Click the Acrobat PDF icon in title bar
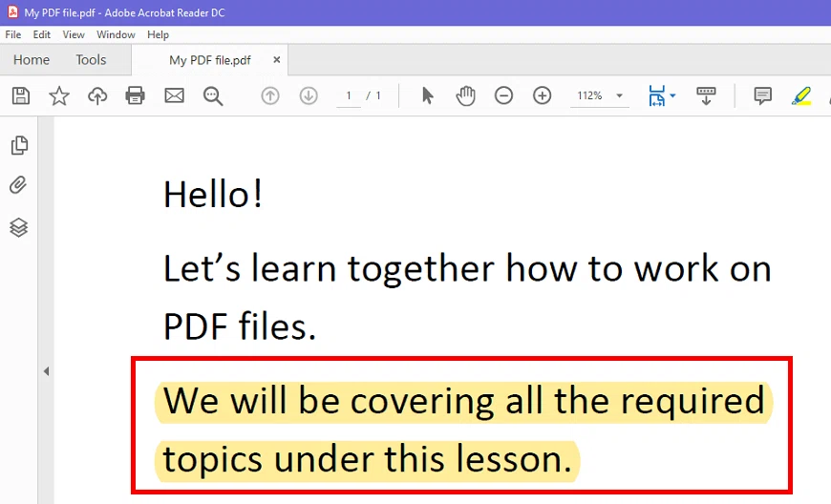This screenshot has height=504, width=831. click(x=12, y=12)
